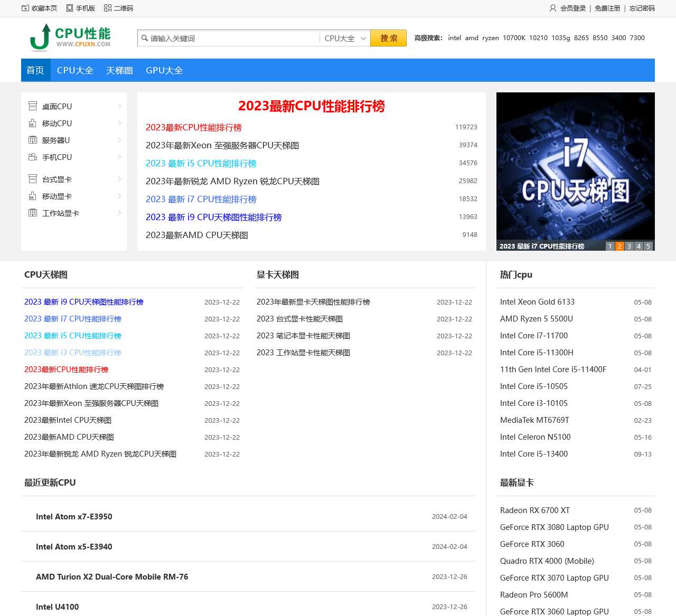Click the 工作站显卡 sidebar icon

pyautogui.click(x=32, y=213)
